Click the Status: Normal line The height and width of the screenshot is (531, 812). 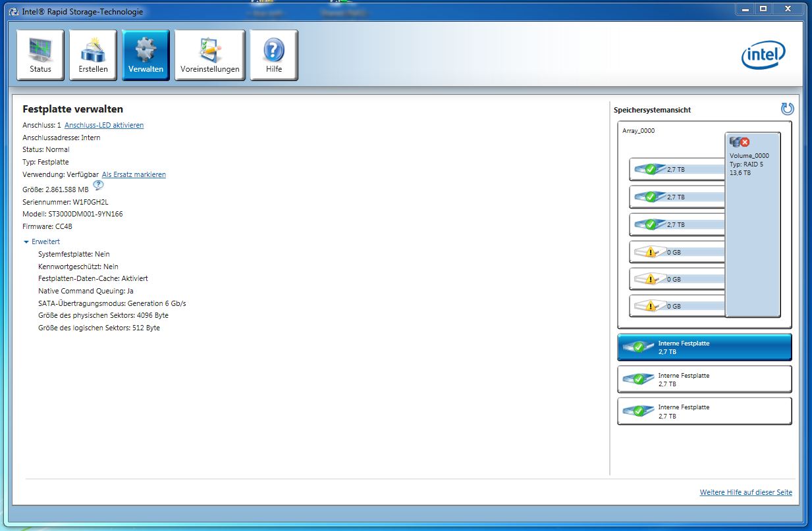pos(45,149)
